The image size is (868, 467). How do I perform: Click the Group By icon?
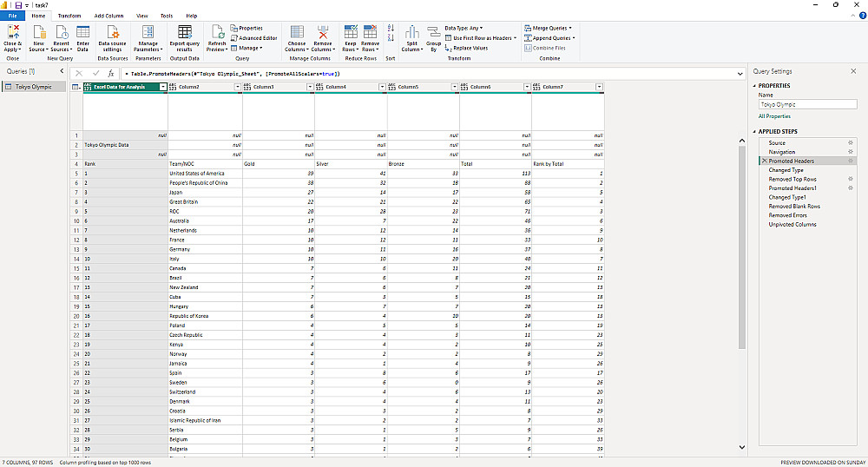coord(433,33)
